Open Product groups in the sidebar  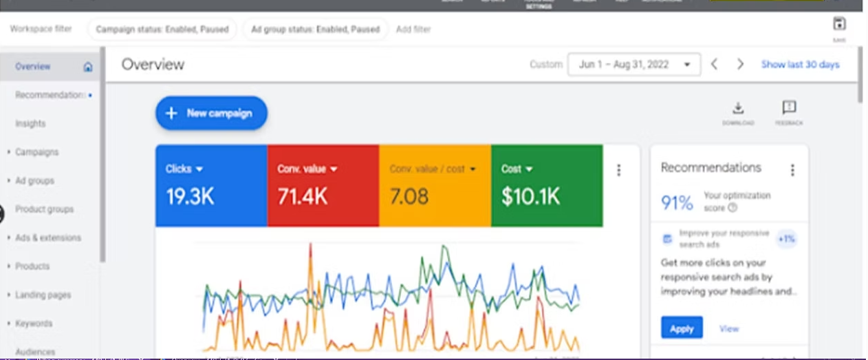(x=44, y=209)
